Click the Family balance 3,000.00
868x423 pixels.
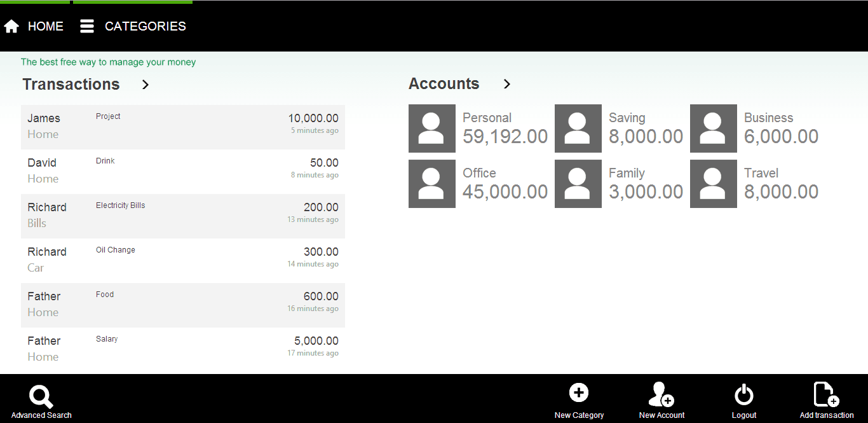(x=646, y=192)
